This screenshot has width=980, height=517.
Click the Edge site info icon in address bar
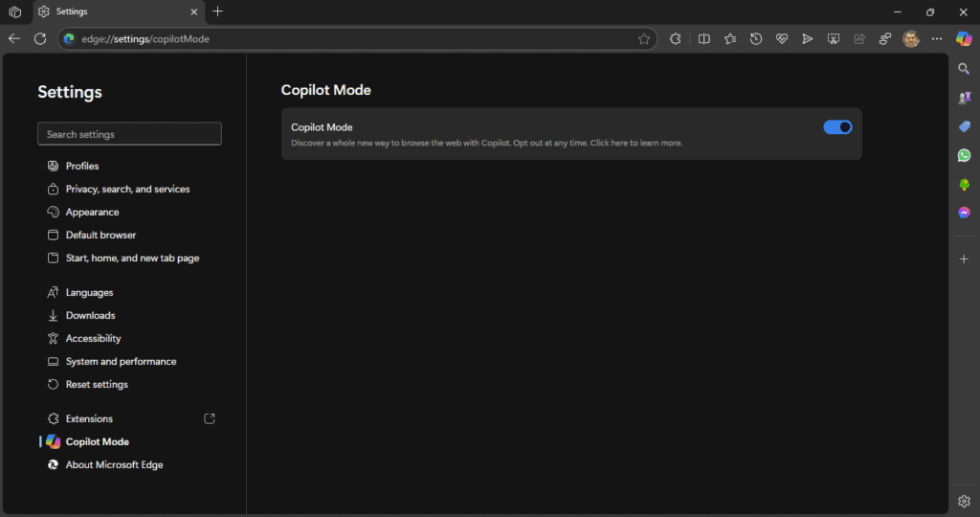(69, 38)
